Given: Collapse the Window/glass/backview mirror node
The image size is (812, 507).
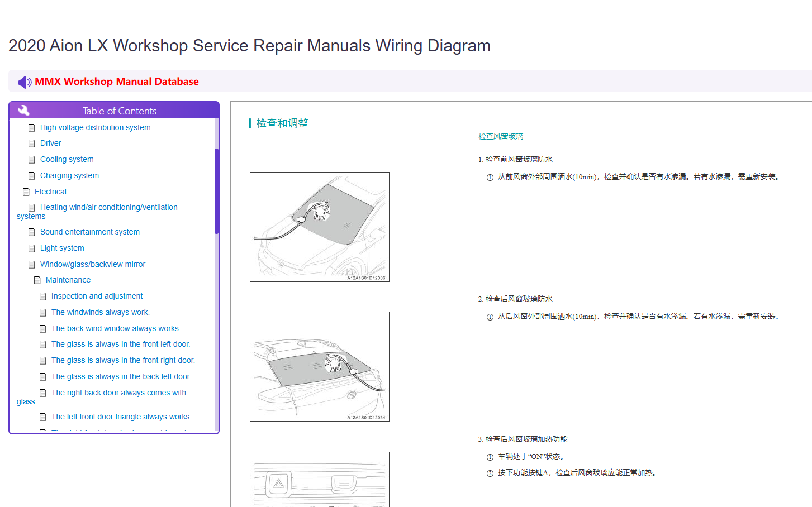Looking at the screenshot, I should pyautogui.click(x=93, y=264).
